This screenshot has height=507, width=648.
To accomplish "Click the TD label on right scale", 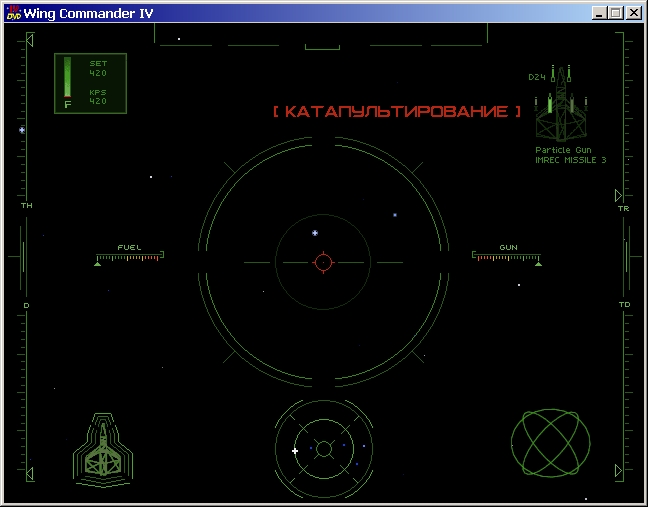I will click(x=624, y=304).
